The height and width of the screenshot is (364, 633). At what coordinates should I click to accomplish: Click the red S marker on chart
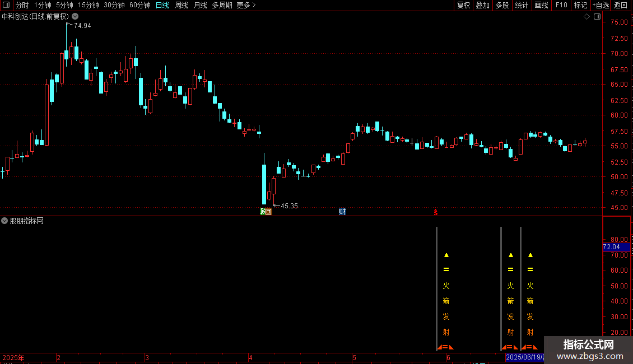(x=436, y=212)
